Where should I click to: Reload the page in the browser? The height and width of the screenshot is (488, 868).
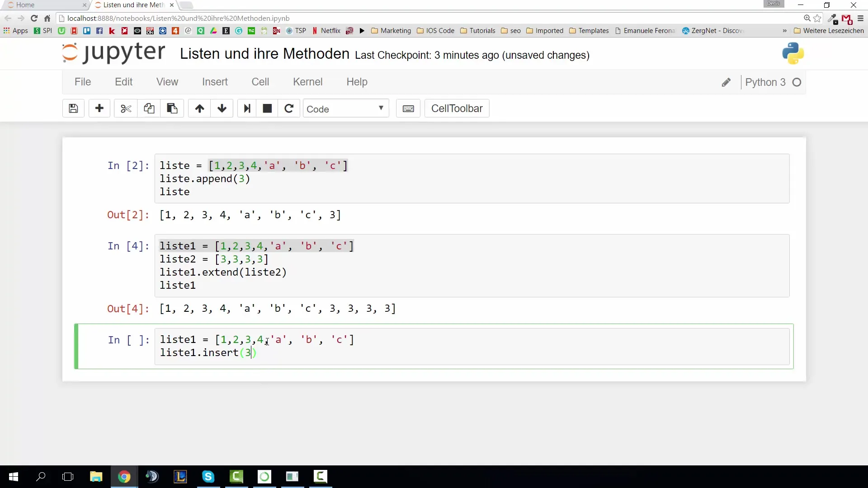point(34,19)
